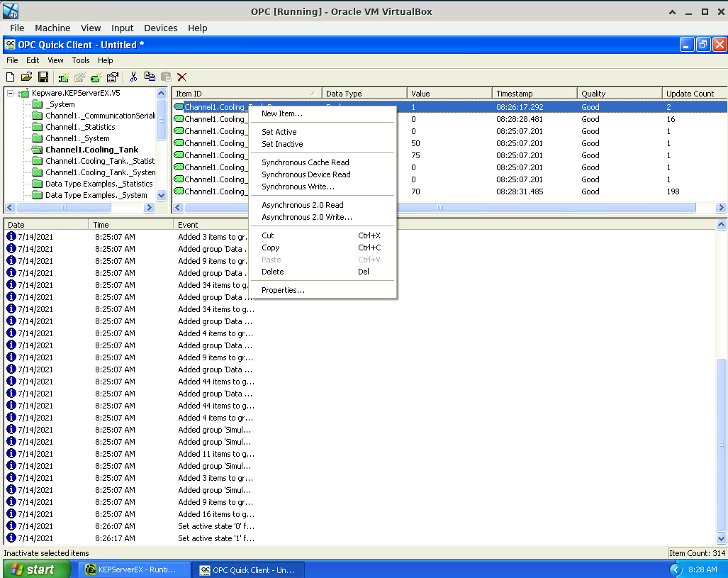Select the Channel1.Cooling_Tank._Statistics tree item
Viewport: 728px width, 578px height.
click(100, 161)
